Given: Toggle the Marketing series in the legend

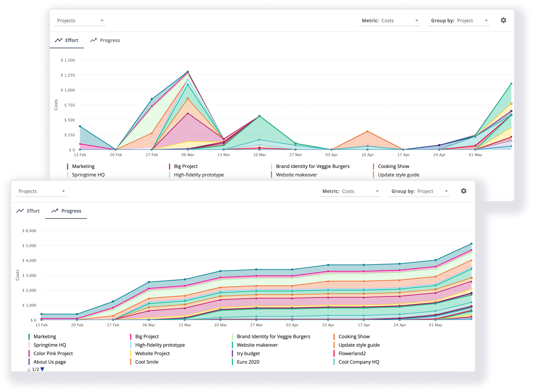Looking at the screenshot, I should point(83,166).
